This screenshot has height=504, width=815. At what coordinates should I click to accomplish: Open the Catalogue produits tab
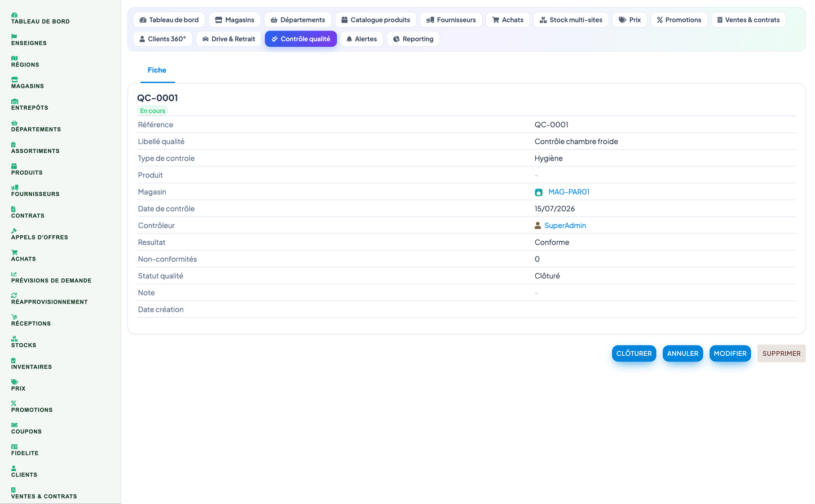click(376, 20)
